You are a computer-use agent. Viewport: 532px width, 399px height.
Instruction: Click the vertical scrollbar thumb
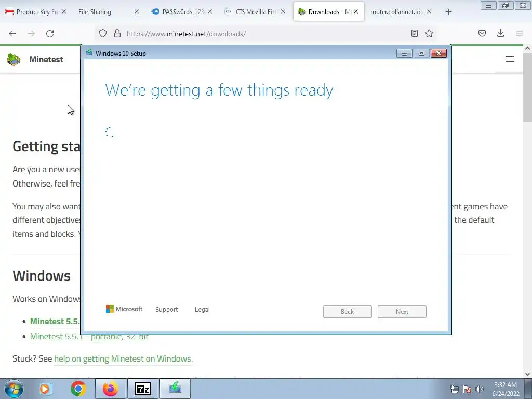click(528, 87)
